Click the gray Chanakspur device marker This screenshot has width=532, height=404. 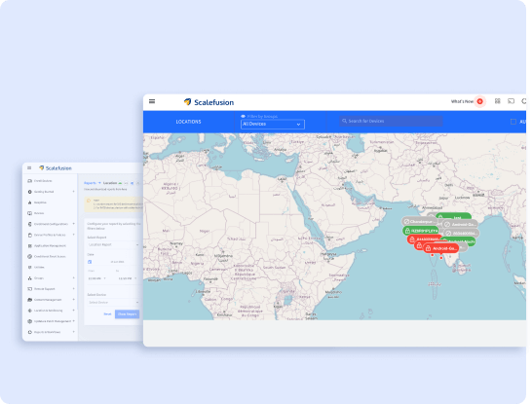click(420, 221)
